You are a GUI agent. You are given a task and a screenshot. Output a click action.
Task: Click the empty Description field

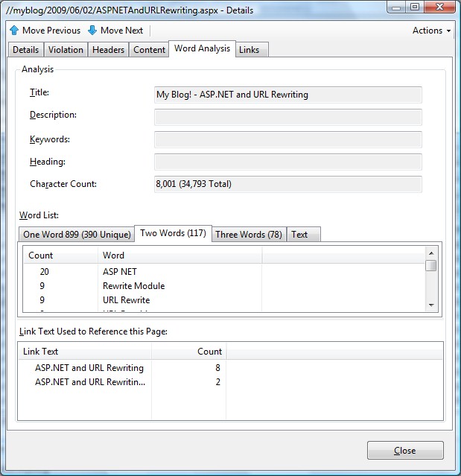click(x=287, y=117)
